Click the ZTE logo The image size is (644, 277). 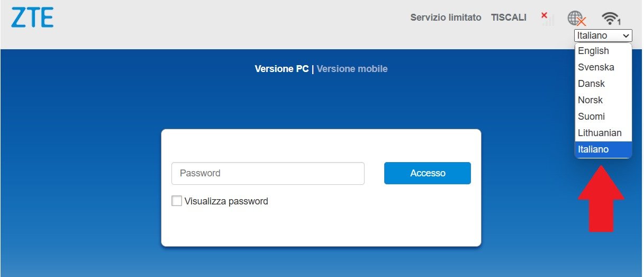click(32, 17)
